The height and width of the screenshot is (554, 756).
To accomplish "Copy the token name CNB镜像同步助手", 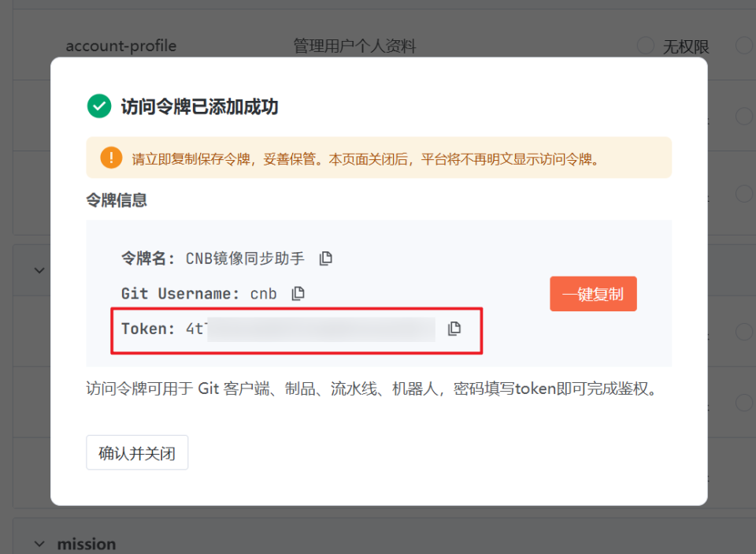I will [x=326, y=258].
